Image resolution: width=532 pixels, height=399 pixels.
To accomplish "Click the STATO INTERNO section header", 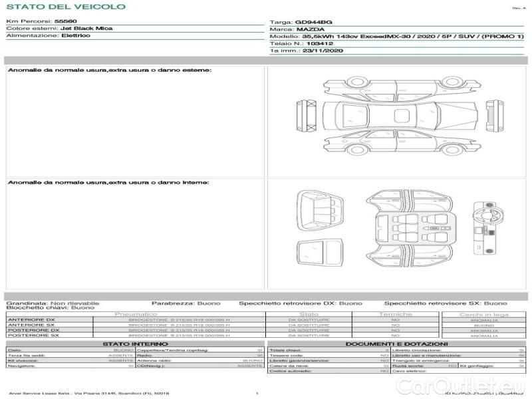I will pos(136,344).
